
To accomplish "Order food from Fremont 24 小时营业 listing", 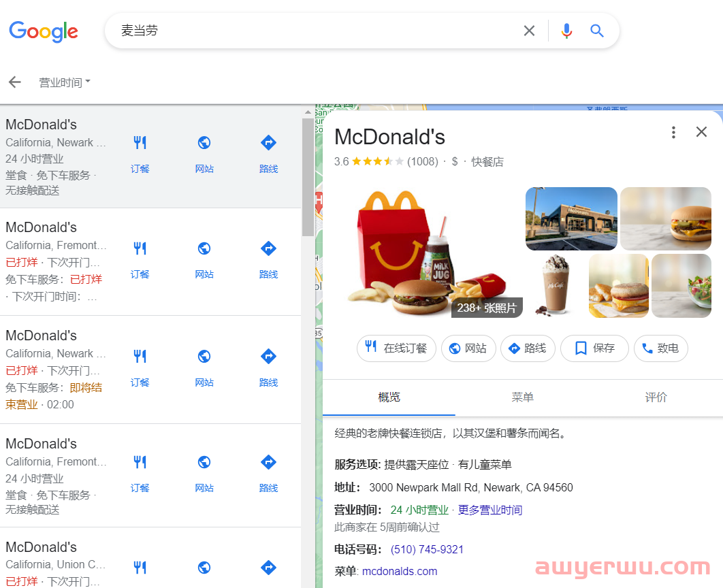I will (140, 473).
